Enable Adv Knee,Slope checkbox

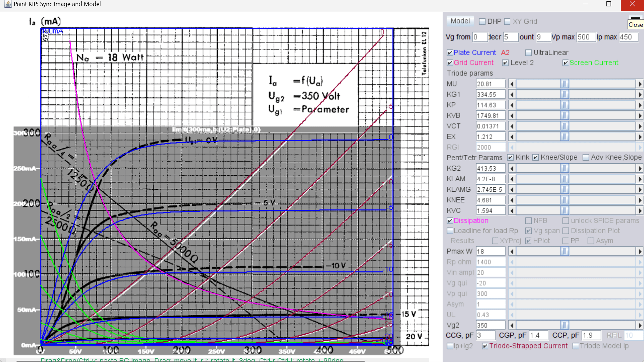pos(586,158)
